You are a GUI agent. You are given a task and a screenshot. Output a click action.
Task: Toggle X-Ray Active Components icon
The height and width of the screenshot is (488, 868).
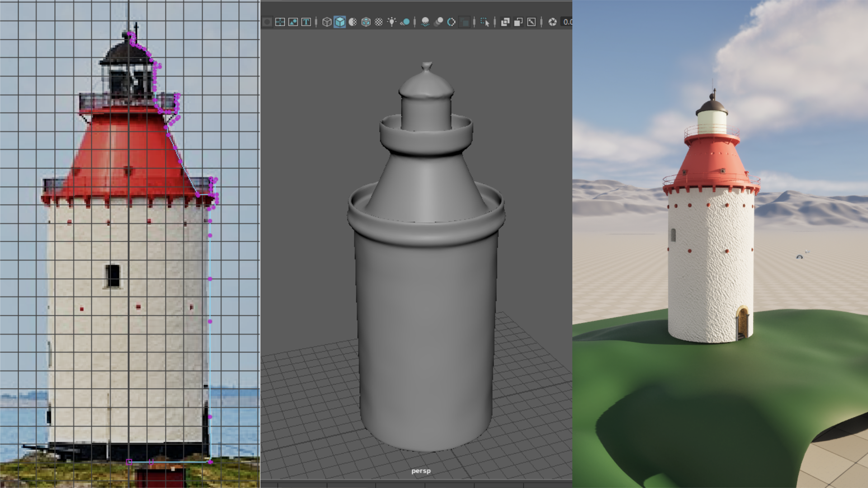point(519,22)
